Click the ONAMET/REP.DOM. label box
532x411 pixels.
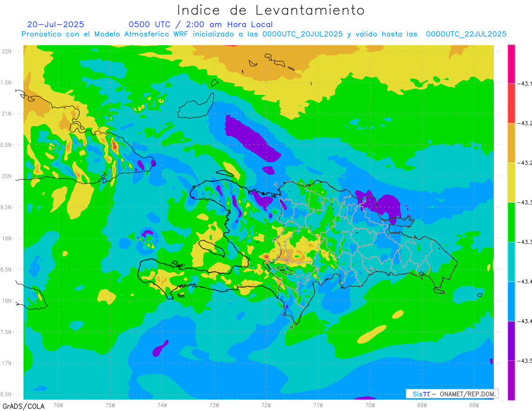452,394
